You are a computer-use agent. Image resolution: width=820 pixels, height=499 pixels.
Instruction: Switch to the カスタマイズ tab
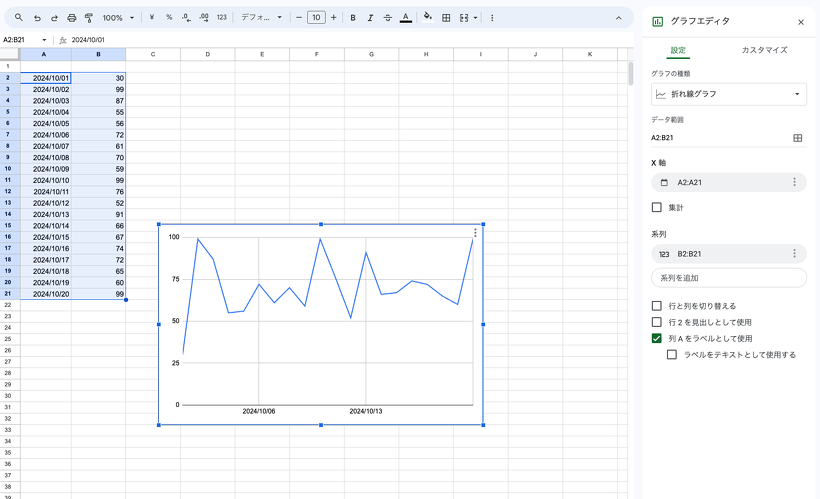point(764,49)
